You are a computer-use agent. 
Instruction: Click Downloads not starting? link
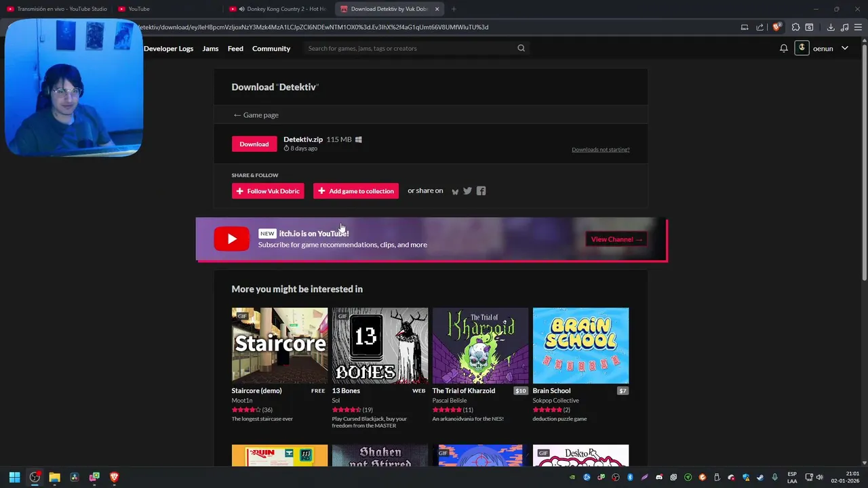(x=600, y=149)
